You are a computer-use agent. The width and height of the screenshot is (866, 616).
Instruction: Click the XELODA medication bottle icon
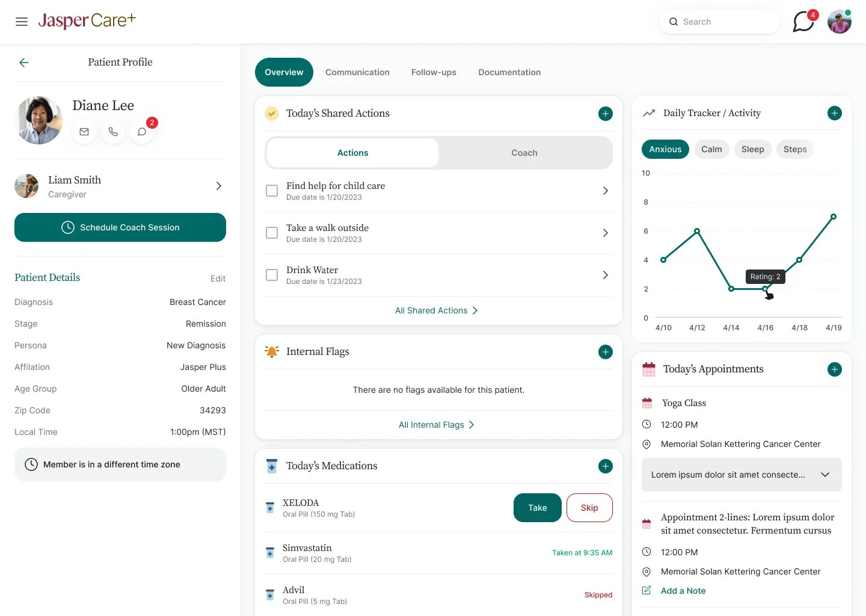coord(270,508)
